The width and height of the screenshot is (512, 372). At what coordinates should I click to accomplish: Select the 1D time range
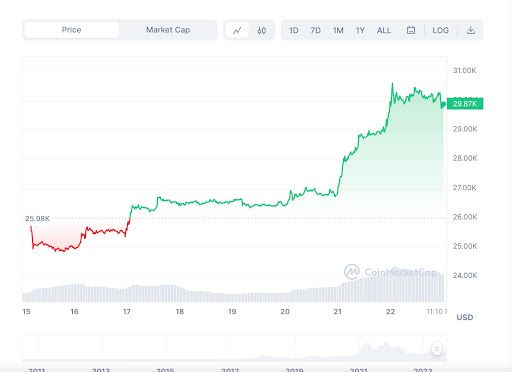click(293, 30)
